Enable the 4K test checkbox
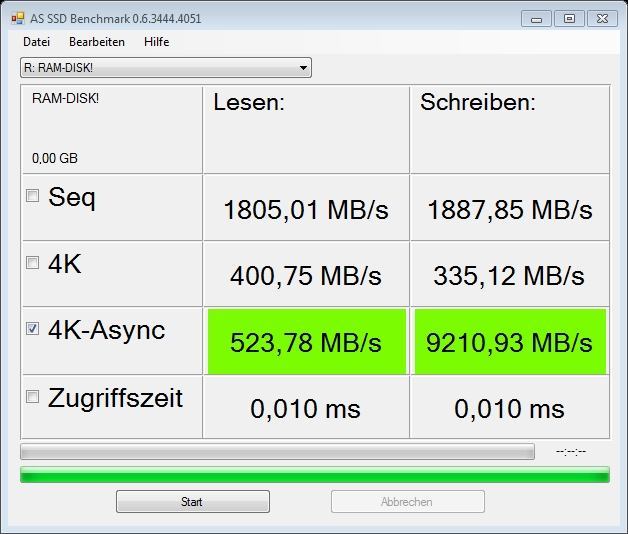Image resolution: width=628 pixels, height=534 pixels. click(x=32, y=263)
